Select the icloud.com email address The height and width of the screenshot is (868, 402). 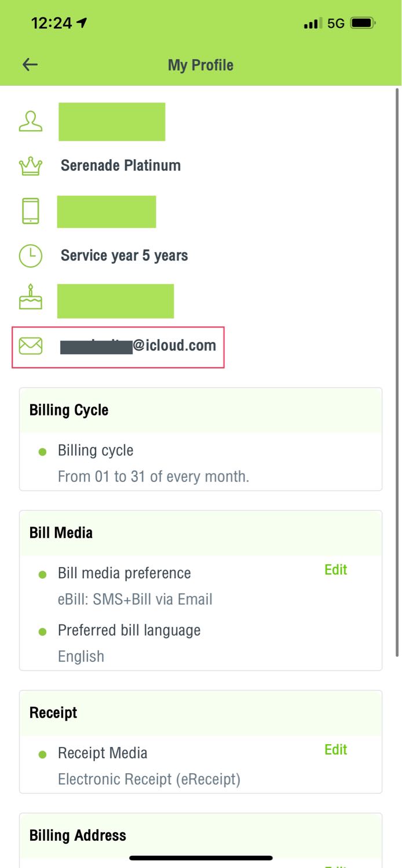pos(138,346)
